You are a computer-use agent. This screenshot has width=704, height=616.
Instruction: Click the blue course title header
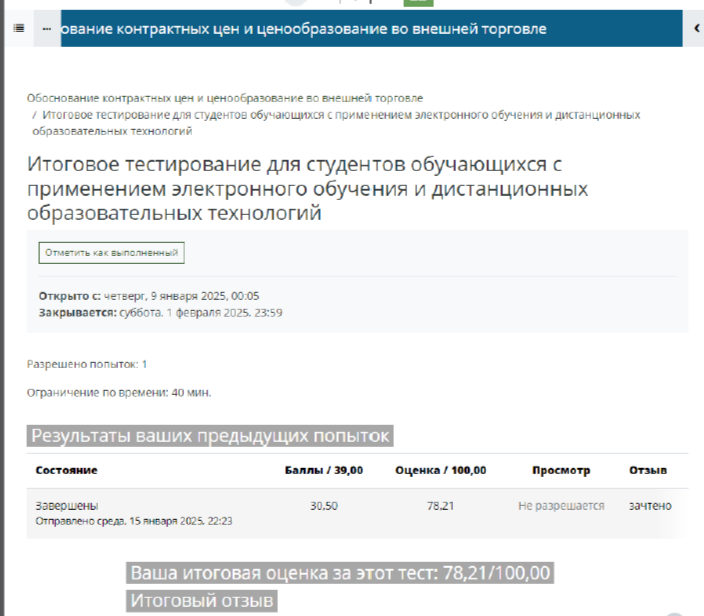click(x=303, y=29)
